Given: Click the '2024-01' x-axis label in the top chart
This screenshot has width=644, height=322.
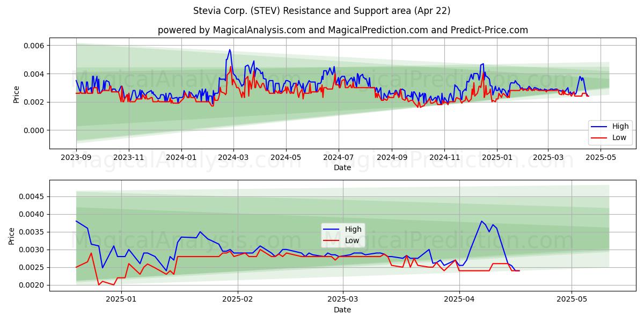Looking at the screenshot, I should pos(181,158).
